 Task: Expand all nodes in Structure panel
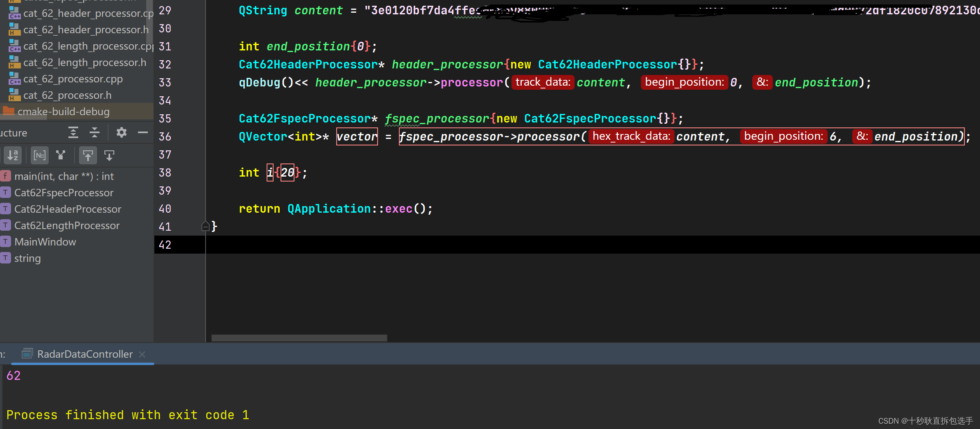coord(73,132)
